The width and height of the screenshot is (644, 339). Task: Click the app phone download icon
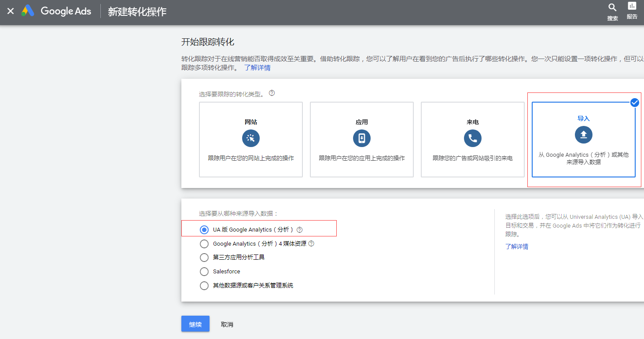[362, 138]
